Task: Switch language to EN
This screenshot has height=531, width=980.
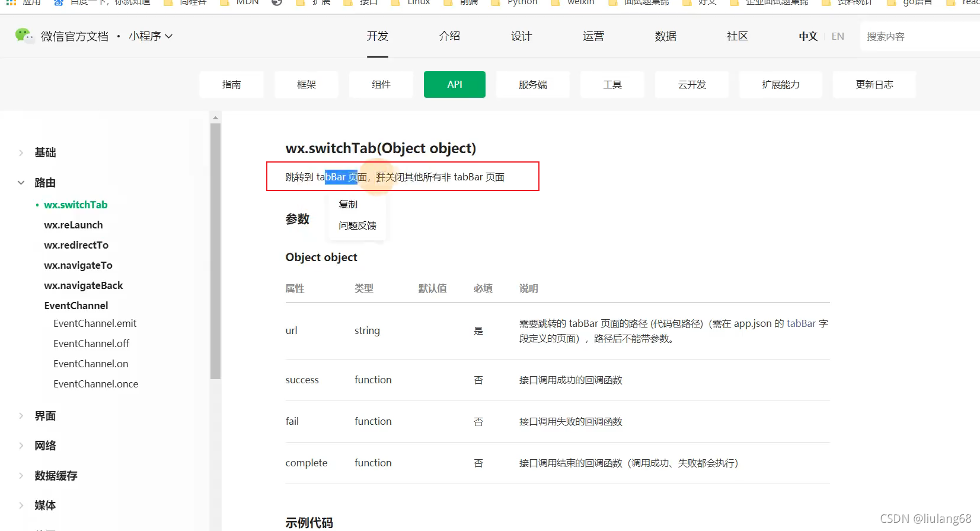Action: click(x=838, y=36)
